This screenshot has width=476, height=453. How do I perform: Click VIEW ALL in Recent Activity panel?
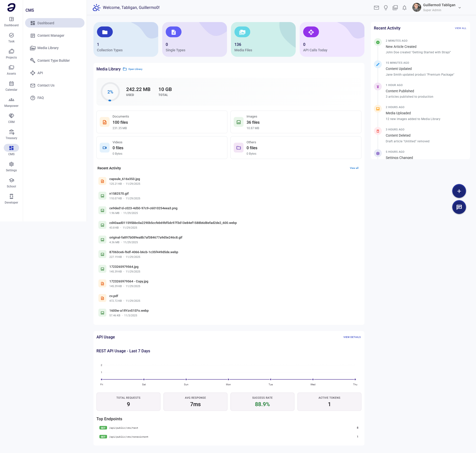click(x=460, y=28)
